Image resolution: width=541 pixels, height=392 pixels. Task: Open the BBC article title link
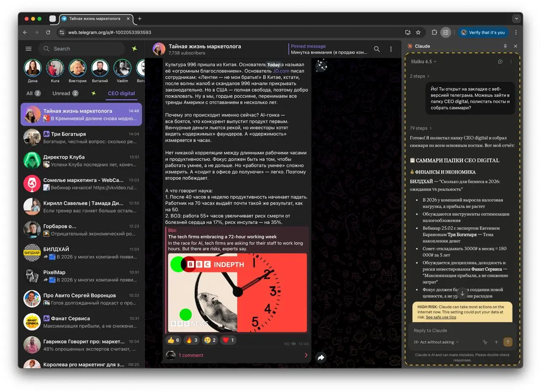(222, 237)
